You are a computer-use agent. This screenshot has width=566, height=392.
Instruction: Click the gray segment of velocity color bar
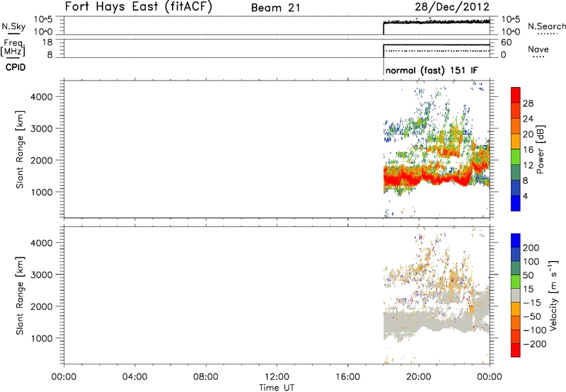click(516, 295)
